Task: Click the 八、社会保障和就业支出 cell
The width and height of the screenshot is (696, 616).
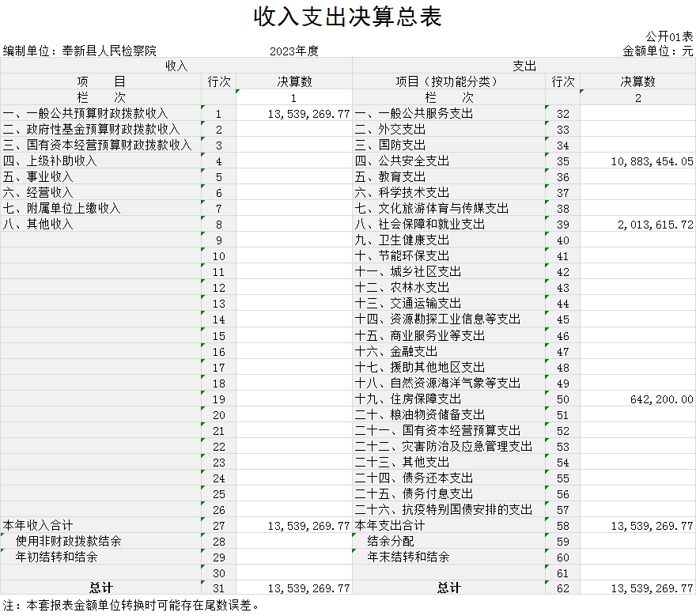Action: point(448,224)
